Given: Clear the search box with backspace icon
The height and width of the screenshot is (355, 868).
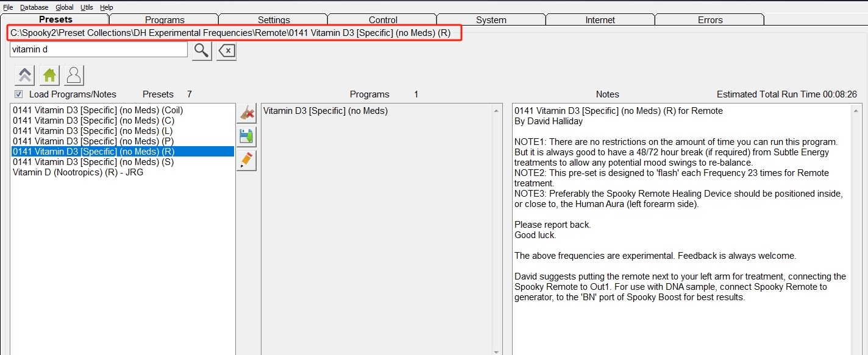Looking at the screenshot, I should (226, 51).
